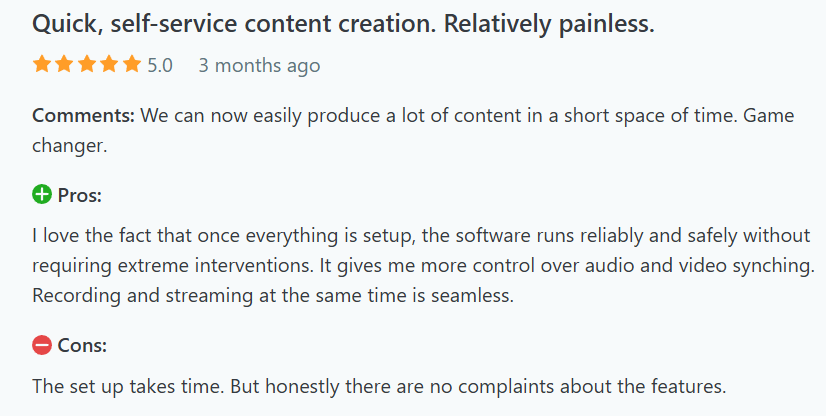The width and height of the screenshot is (826, 416).
Task: Click the red minus Cons icon
Action: click(42, 345)
